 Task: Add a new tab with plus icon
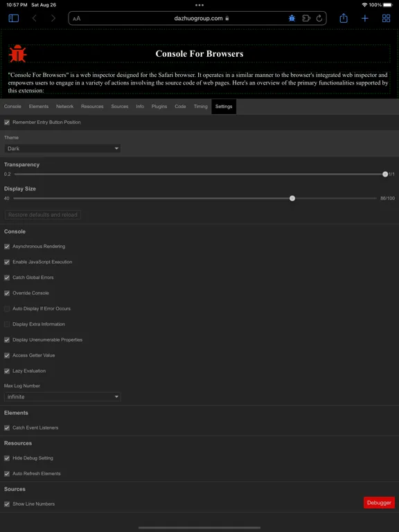click(365, 18)
